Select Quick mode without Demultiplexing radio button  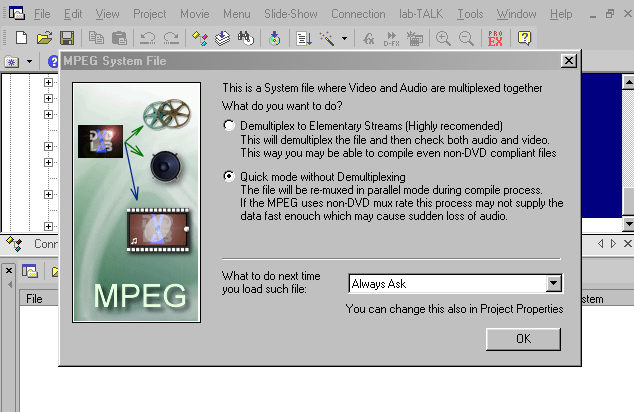pos(229,176)
